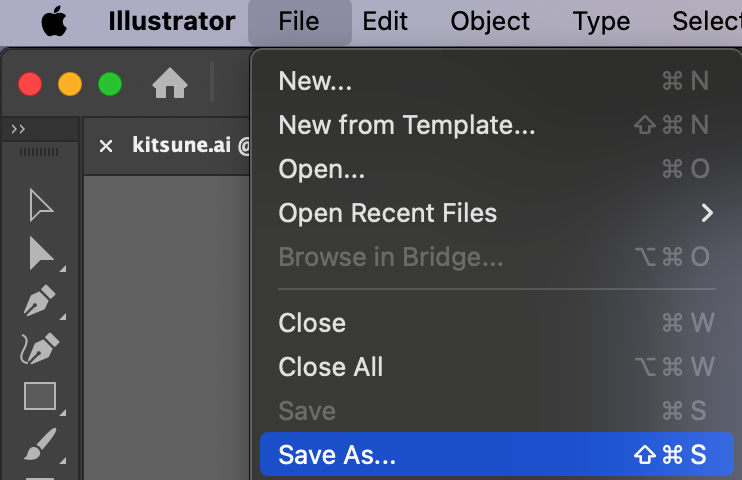Image resolution: width=742 pixels, height=480 pixels.
Task: Select the Rectangle tool
Action: [40, 396]
